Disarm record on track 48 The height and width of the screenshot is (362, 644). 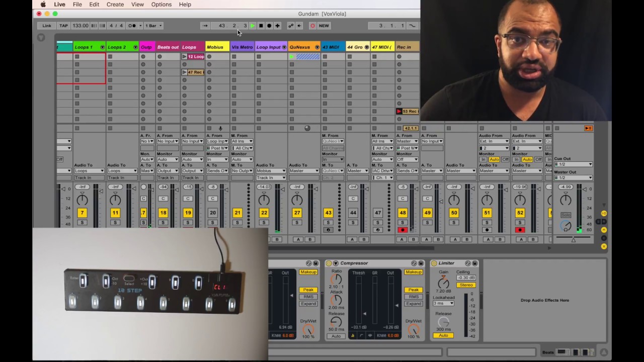click(x=402, y=230)
